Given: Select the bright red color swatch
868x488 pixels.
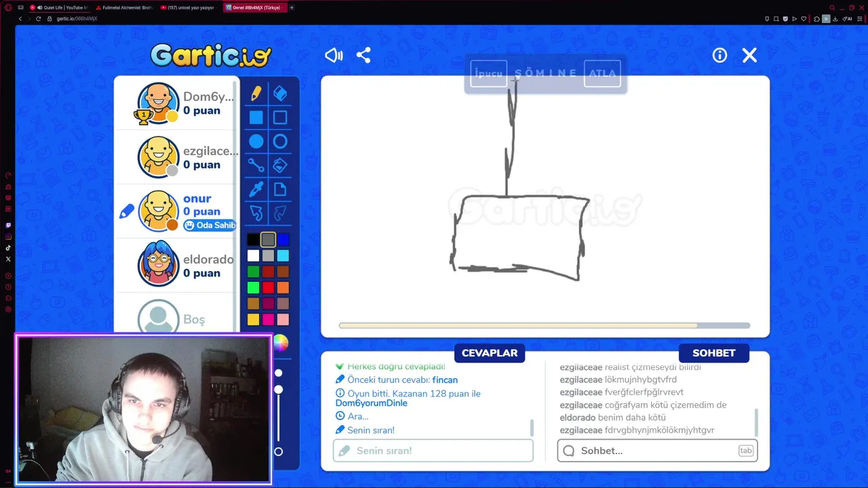Looking at the screenshot, I should coord(268,287).
